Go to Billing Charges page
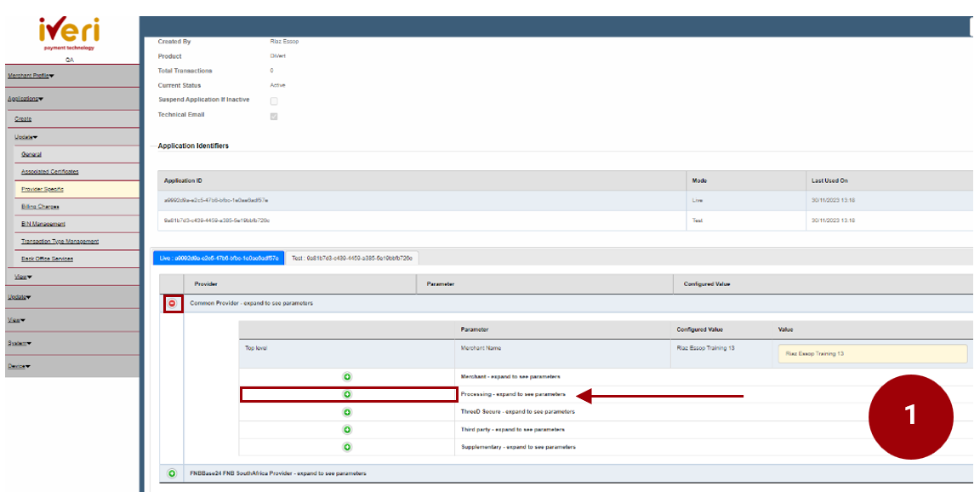This screenshot has height=492, width=980. [40, 207]
